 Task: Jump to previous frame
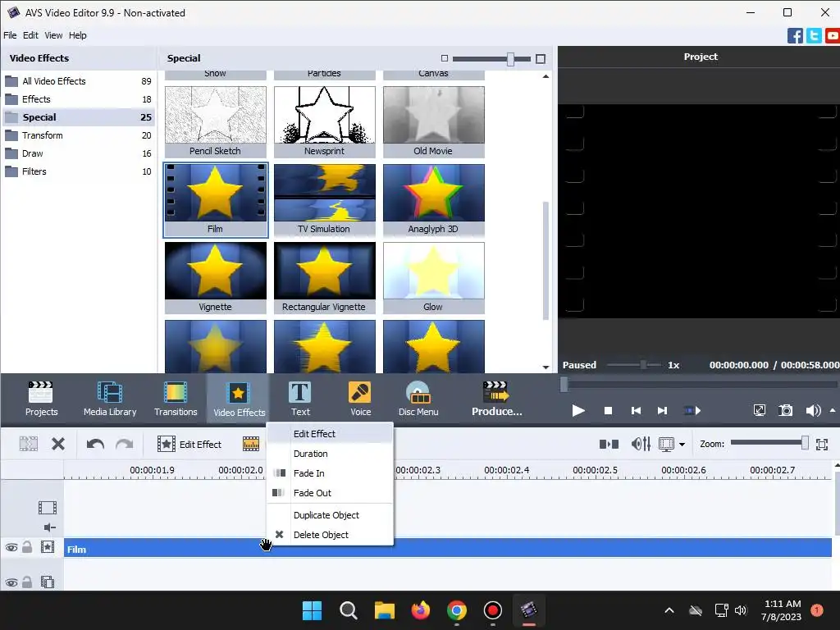pos(636,410)
